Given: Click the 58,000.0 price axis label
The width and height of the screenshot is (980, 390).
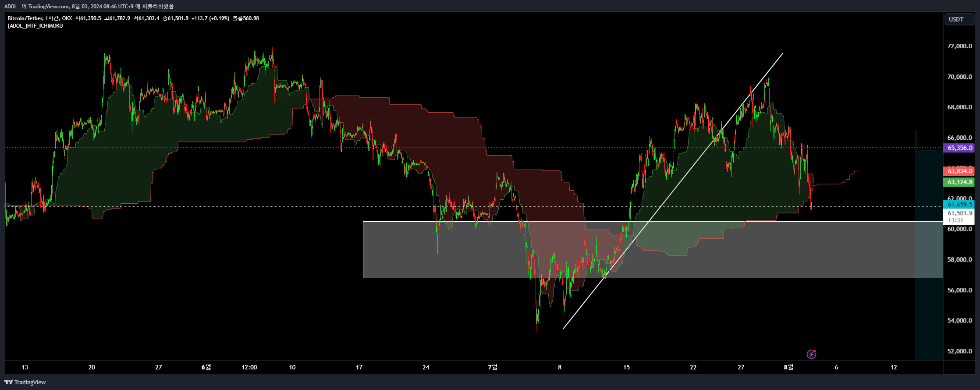Looking at the screenshot, I should click(959, 259).
